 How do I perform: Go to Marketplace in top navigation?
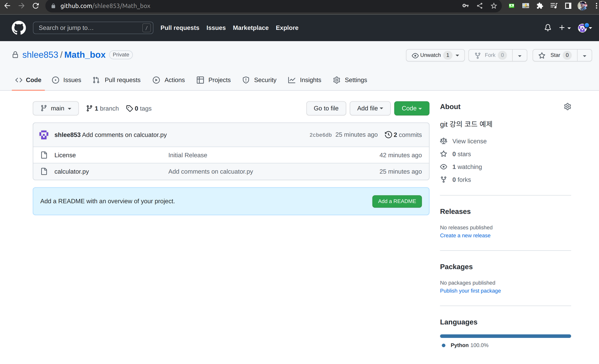251,28
